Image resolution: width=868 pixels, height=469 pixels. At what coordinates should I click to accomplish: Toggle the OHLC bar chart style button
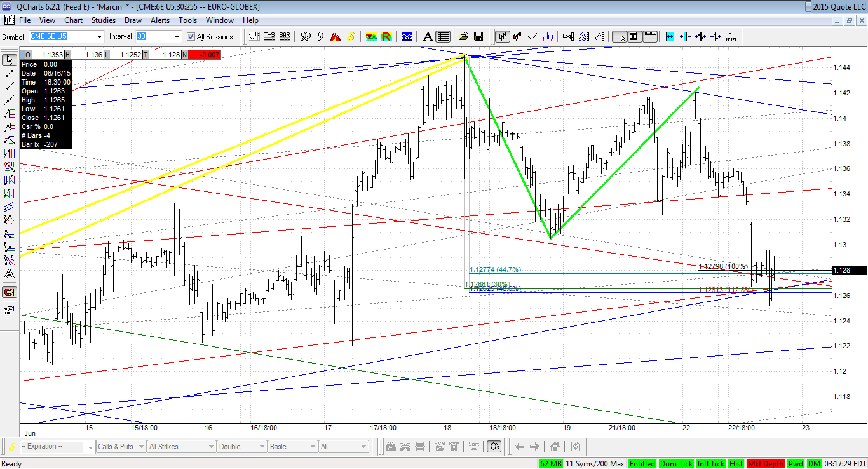[x=503, y=37]
